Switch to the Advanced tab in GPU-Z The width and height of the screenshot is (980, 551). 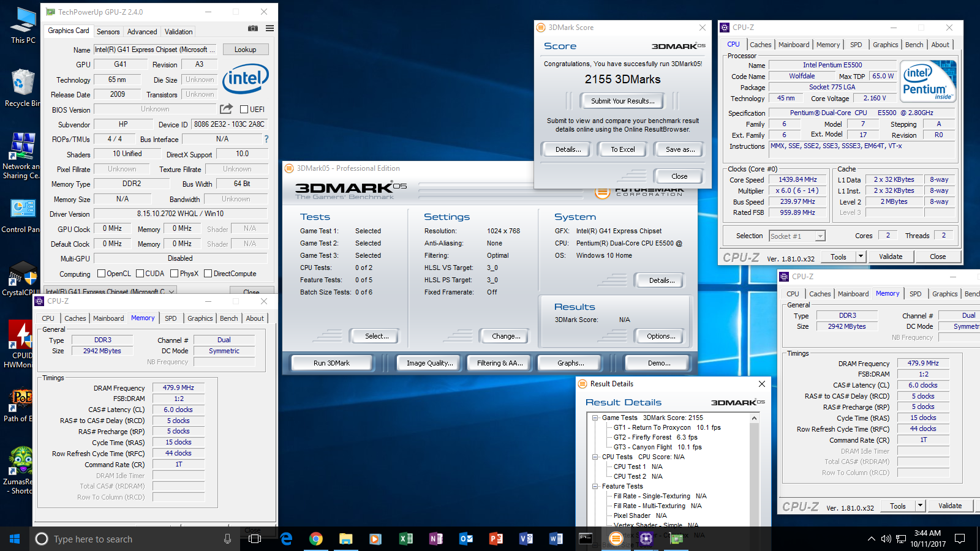(142, 31)
